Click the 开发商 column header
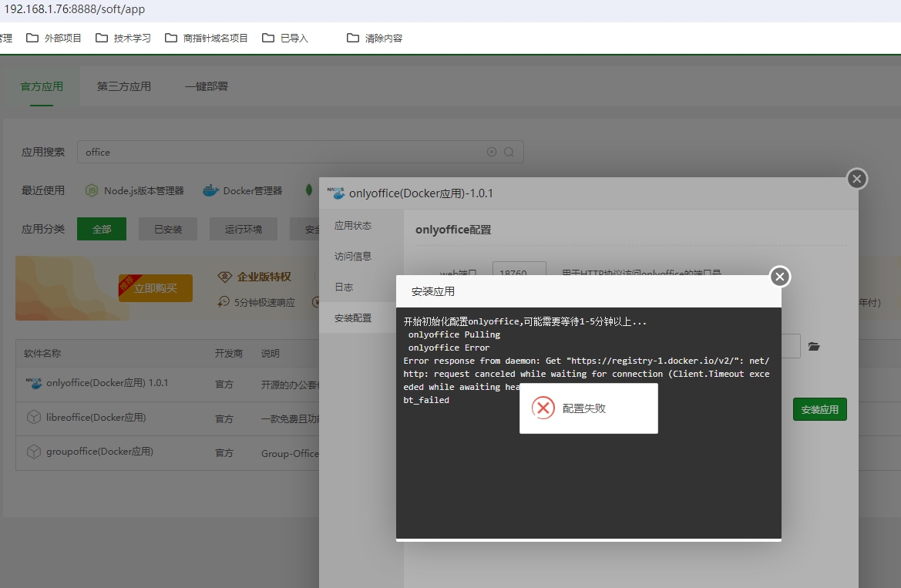This screenshot has width=901, height=588. 229,354
